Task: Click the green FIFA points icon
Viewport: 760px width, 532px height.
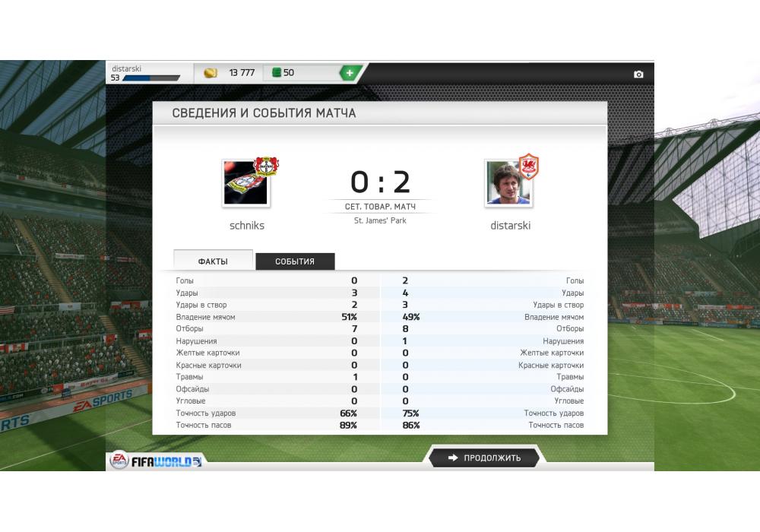Action: pyautogui.click(x=277, y=73)
